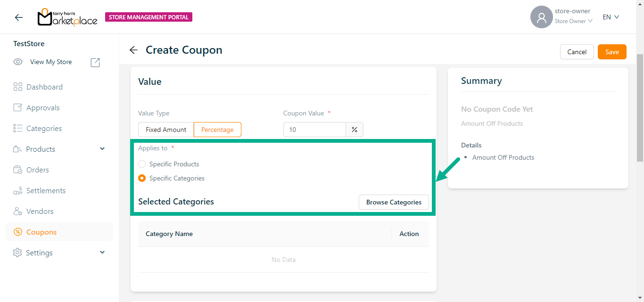Screen dimensions: 644x302
Task: Click the Dashboard grid icon in sidebar
Action: (18, 87)
